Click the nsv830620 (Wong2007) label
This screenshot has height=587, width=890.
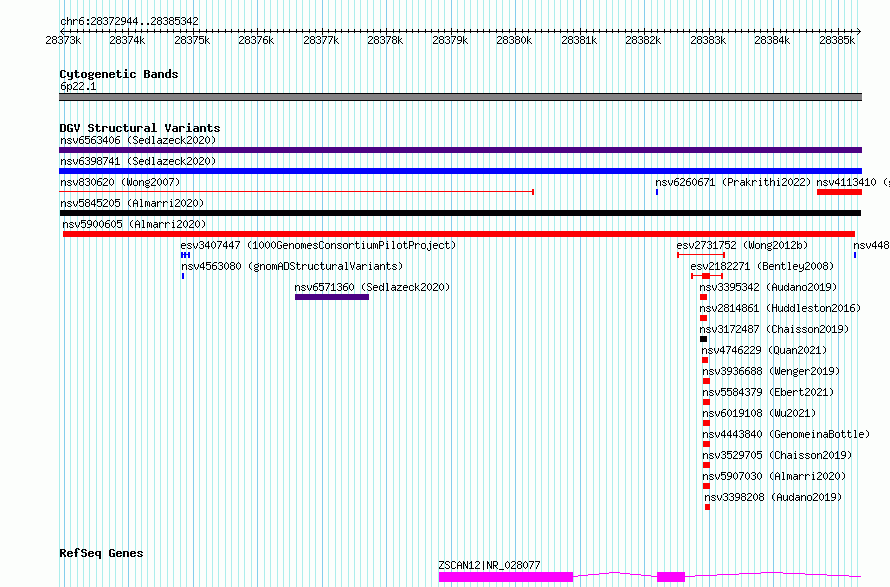[x=120, y=182]
